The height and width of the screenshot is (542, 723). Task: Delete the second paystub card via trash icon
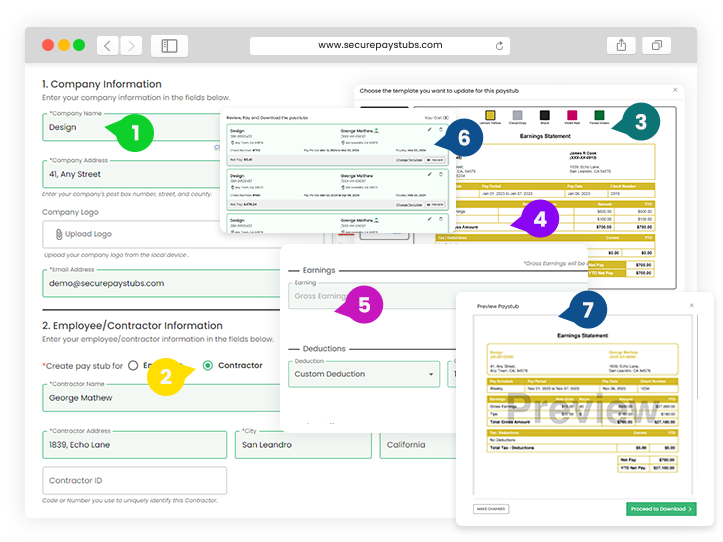(441, 174)
